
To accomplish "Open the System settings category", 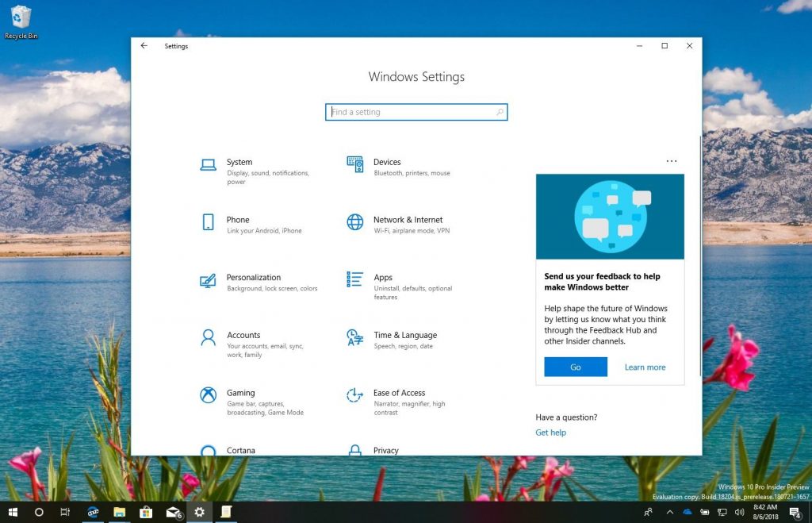I will [x=239, y=163].
